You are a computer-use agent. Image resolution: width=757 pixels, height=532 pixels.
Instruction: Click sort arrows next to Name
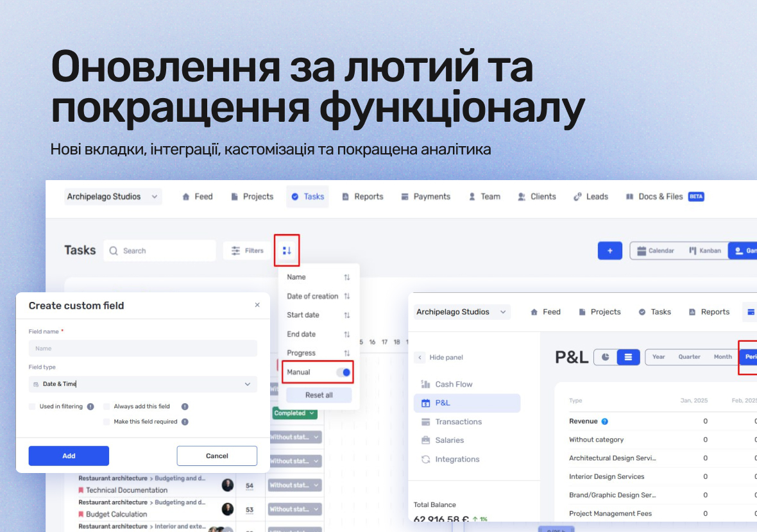coord(346,278)
